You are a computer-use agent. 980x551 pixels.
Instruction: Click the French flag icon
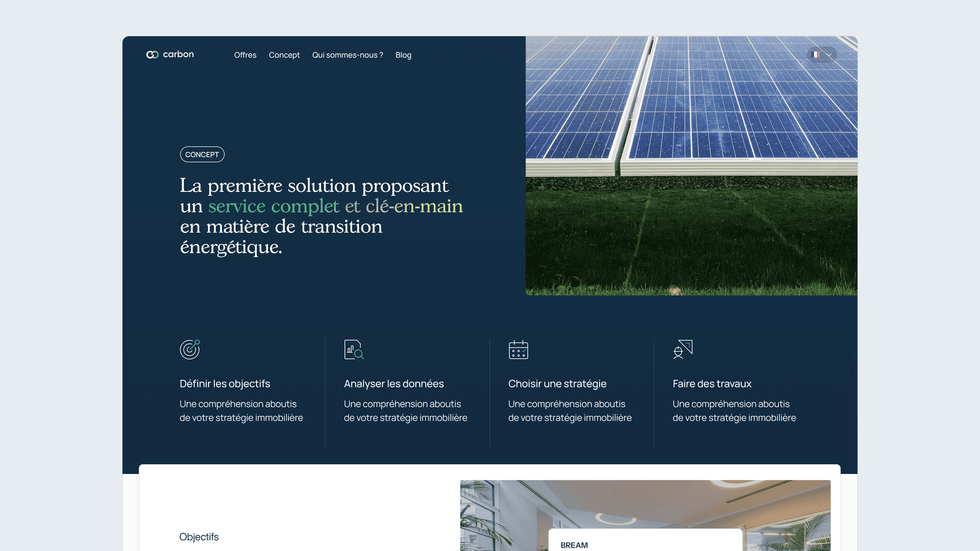tap(816, 55)
